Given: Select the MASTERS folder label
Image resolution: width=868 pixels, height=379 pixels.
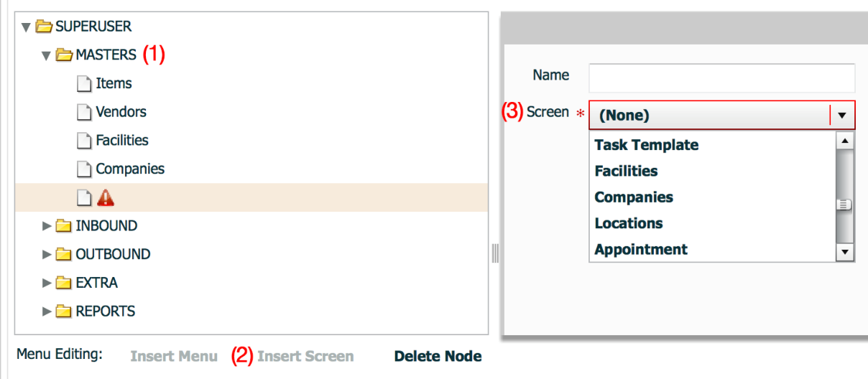Looking at the screenshot, I should point(106,55).
